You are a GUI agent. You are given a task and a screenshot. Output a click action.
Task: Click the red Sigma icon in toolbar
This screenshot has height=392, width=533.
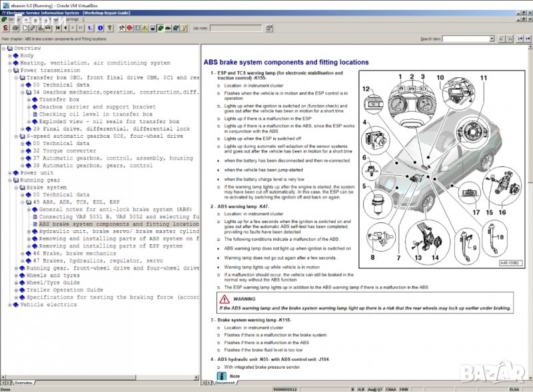[x=5, y=29]
